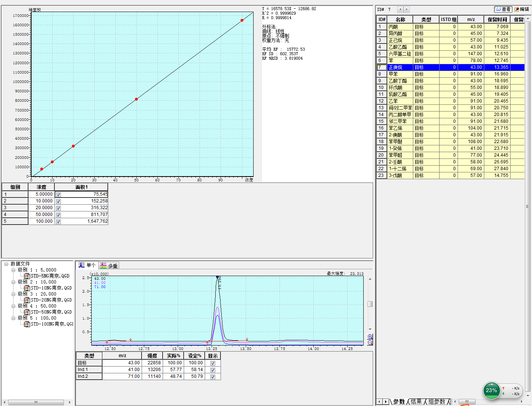Click the m/z column header in compound table
The height and width of the screenshot is (406, 532).
[x=471, y=20]
